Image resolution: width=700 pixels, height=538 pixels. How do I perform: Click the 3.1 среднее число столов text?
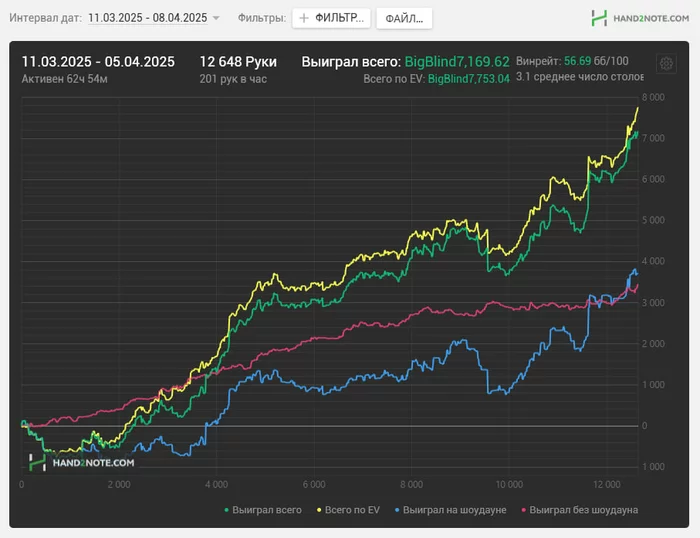tap(579, 77)
